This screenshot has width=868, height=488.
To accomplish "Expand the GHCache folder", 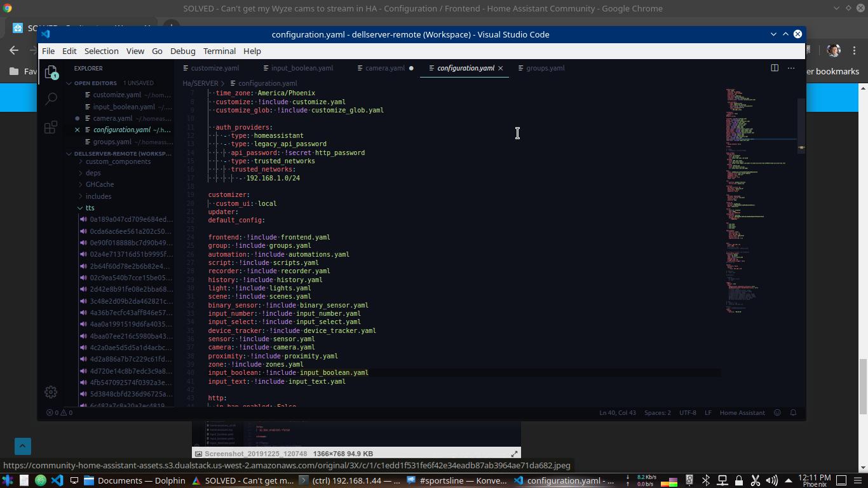I will click(x=100, y=184).
